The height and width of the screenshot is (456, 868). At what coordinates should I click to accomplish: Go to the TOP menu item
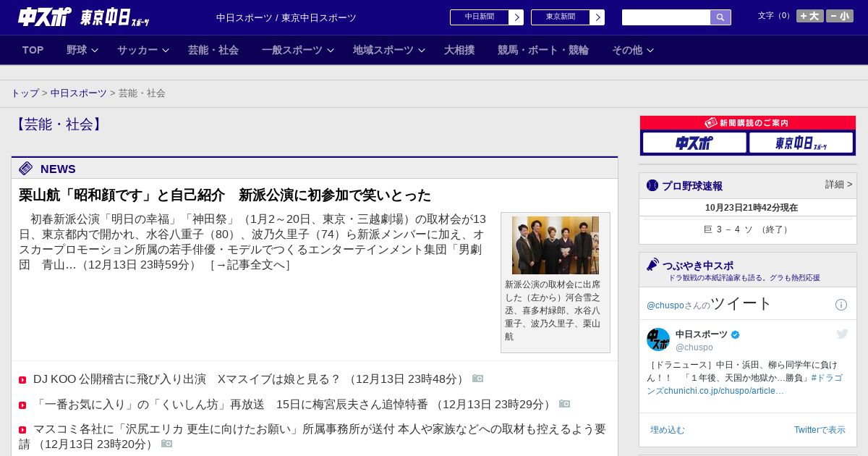(x=33, y=50)
